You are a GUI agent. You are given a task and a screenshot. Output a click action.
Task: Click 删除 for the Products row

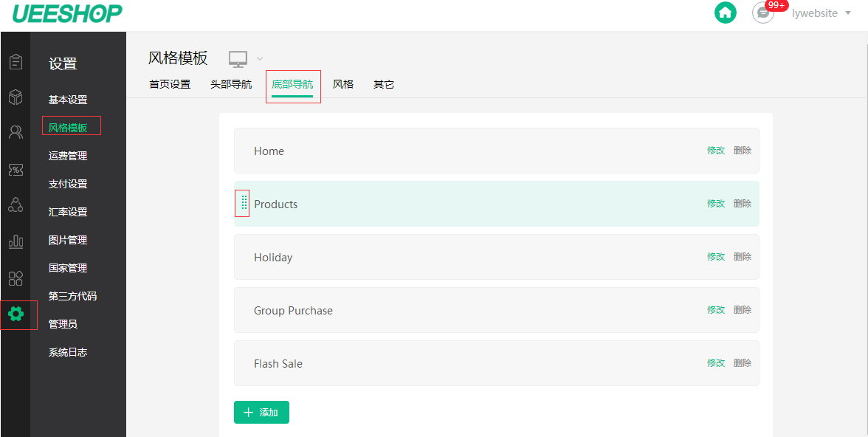coord(743,203)
